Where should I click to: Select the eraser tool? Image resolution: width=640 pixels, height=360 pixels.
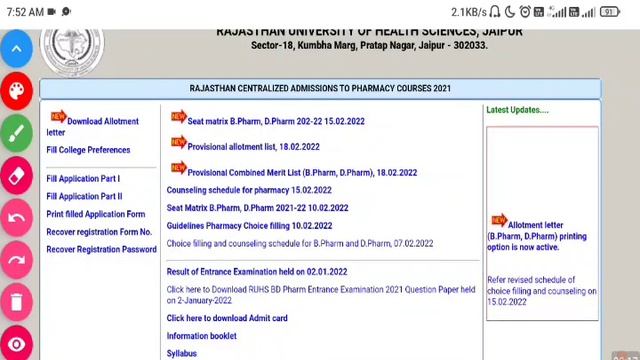pos(16,176)
